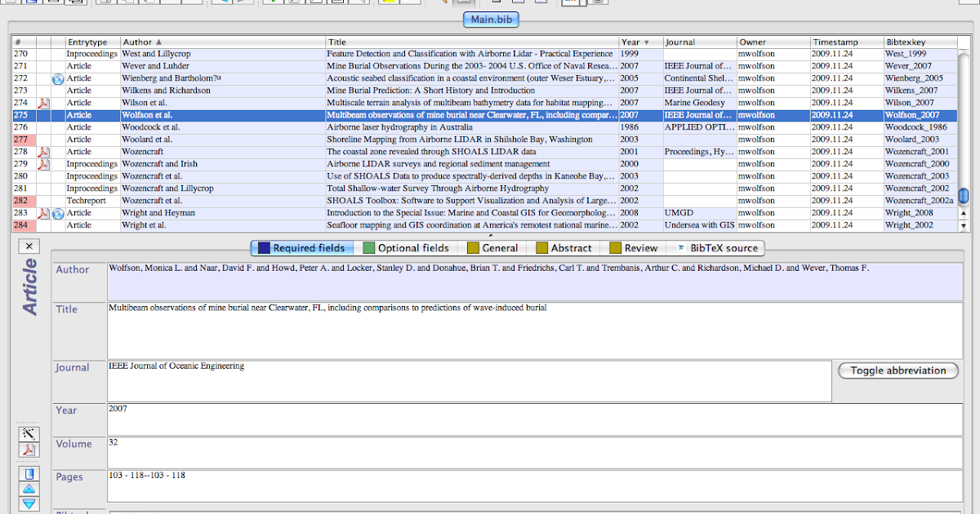The image size is (980, 514).
Task: Sort by the Timestamp column header
Action: click(846, 42)
